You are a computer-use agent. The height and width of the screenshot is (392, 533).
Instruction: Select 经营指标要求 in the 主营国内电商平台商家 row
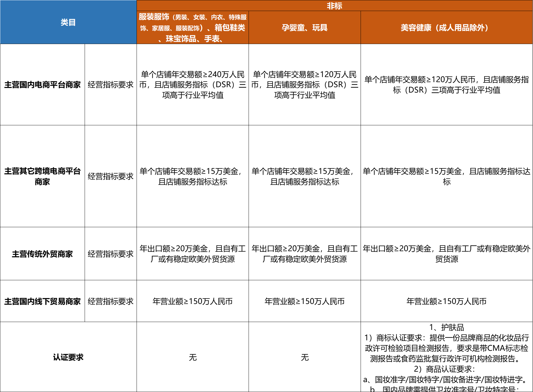[x=111, y=85]
